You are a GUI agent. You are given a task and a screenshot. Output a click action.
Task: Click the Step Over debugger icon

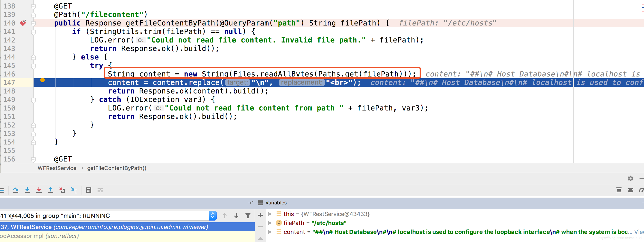[x=15, y=190]
